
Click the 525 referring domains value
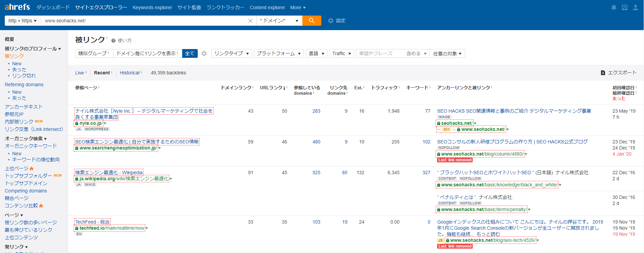(316, 172)
